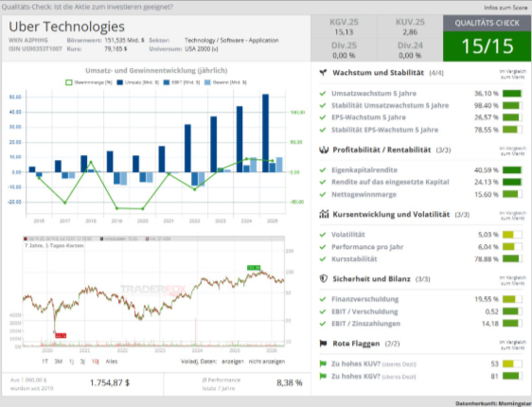Click the 2017 Gewinnmarge data point
The width and height of the screenshot is (532, 407).
[x=64, y=203]
